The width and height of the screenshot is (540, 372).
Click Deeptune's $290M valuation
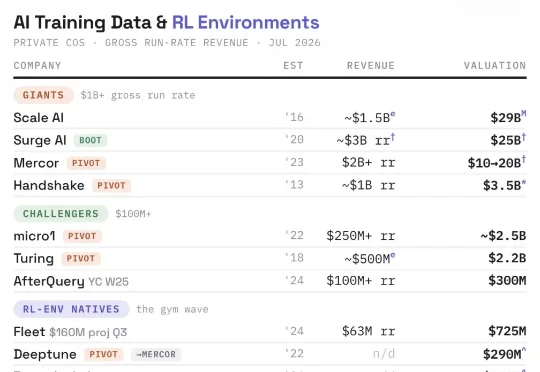click(504, 353)
